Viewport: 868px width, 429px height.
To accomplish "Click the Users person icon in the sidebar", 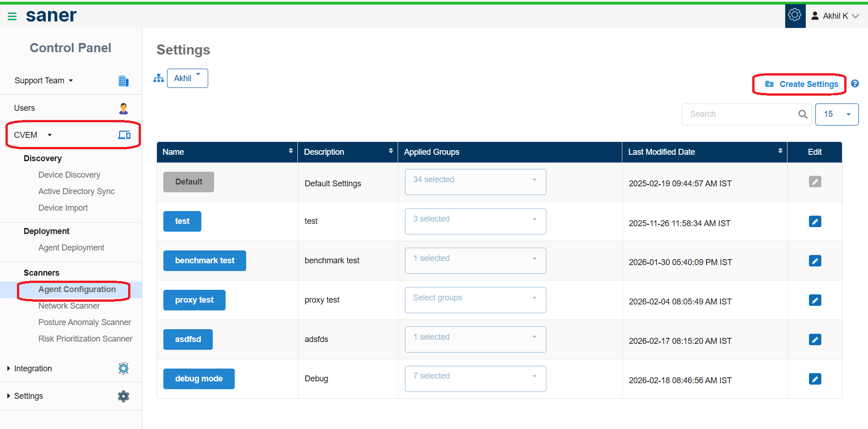I will 124,109.
